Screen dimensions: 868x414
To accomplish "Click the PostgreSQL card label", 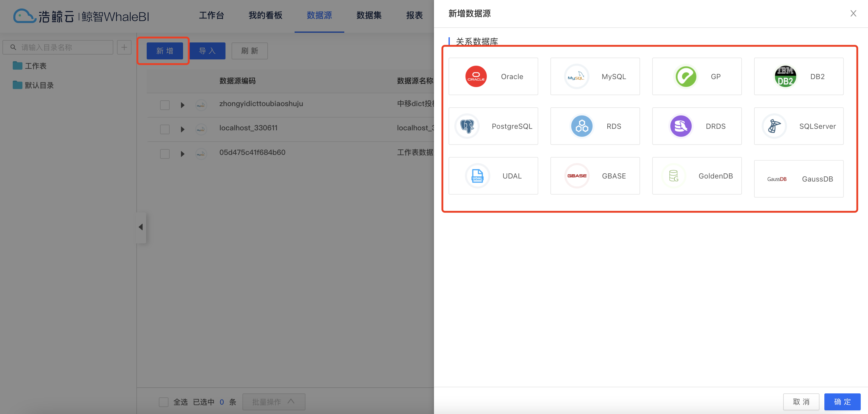I will tap(512, 126).
